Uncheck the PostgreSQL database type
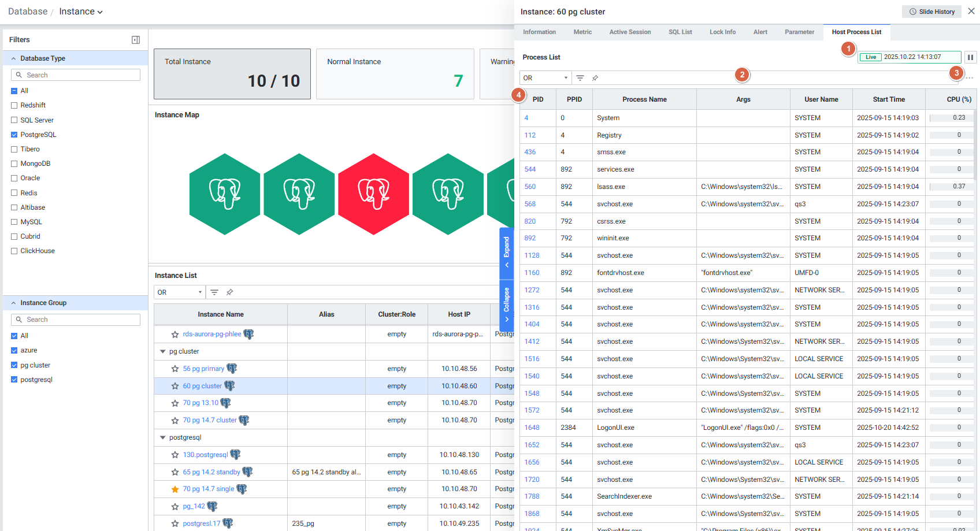This screenshot has height=531, width=980. point(14,135)
